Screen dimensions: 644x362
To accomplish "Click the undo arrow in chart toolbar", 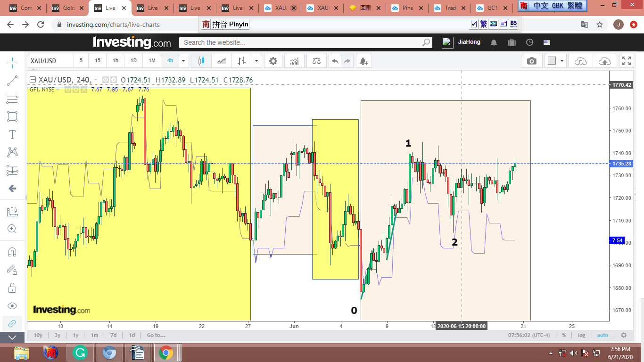I will point(335,61).
